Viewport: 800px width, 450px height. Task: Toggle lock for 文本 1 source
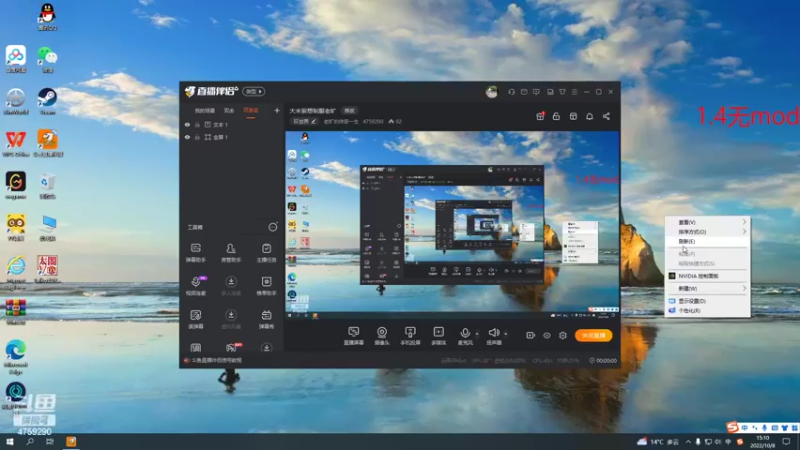click(197, 124)
